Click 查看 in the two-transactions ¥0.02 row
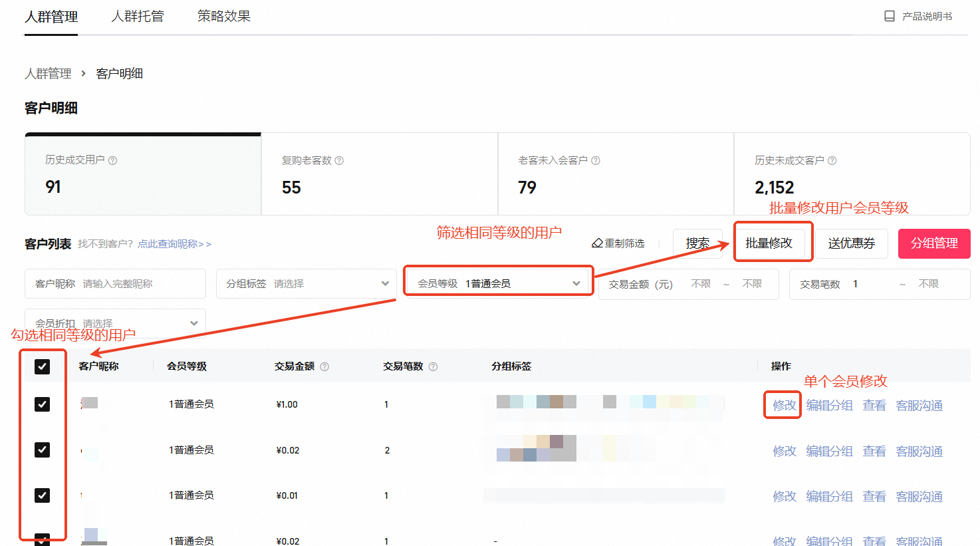 pos(874,451)
